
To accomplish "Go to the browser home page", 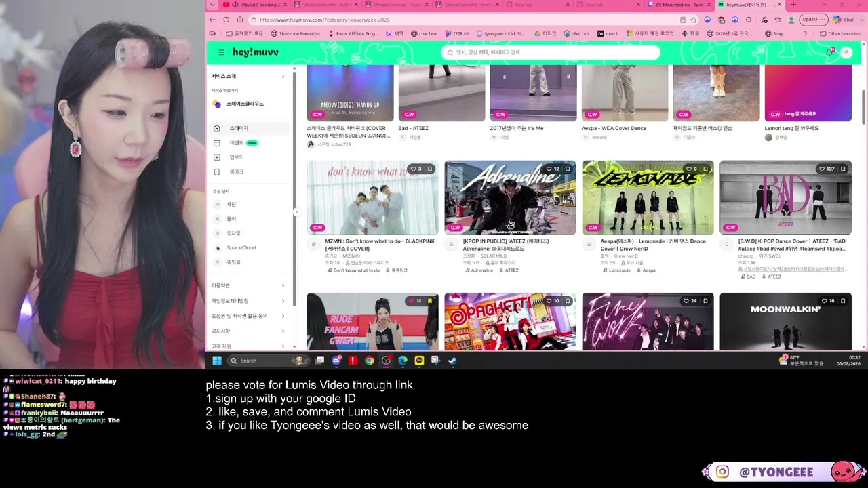I will 239,20.
